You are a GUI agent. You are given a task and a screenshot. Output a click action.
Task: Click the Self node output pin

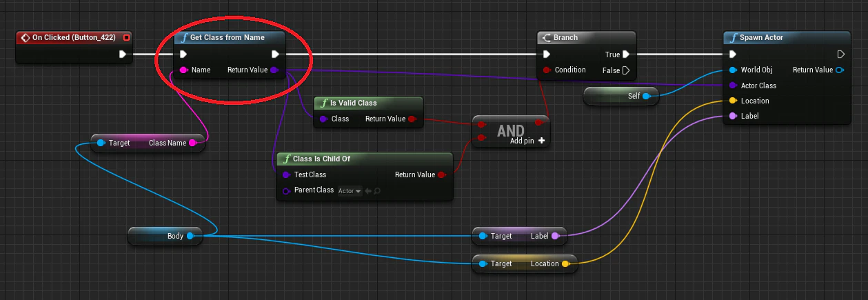tap(647, 96)
